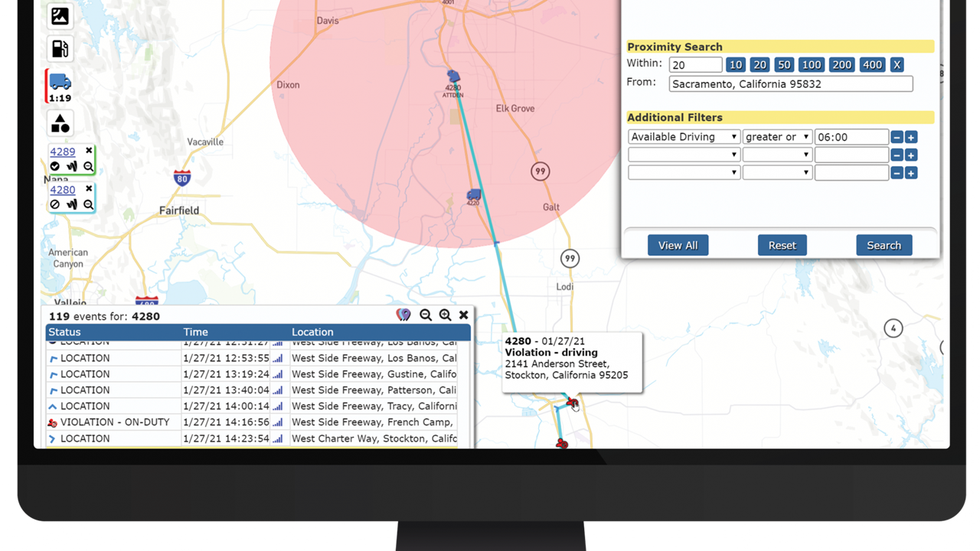
Task: Remove vehicle 4280 with its X icon
Action: click(x=89, y=189)
